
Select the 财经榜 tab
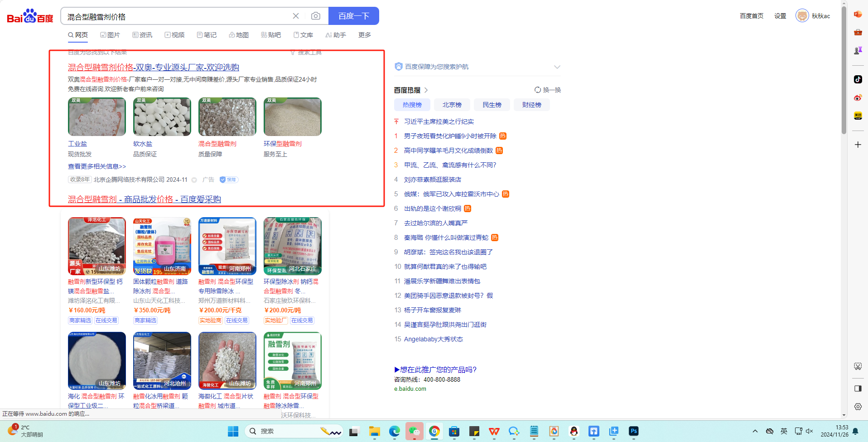532,105
